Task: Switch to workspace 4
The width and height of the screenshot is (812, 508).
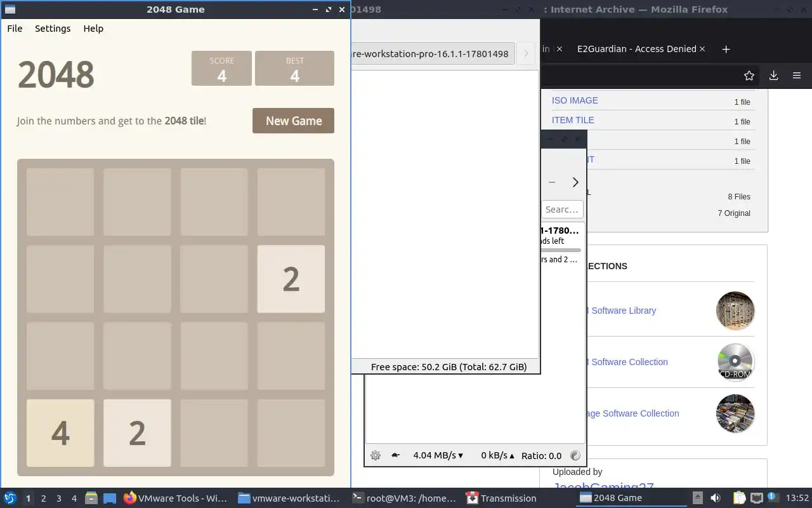Action: pyautogui.click(x=74, y=498)
